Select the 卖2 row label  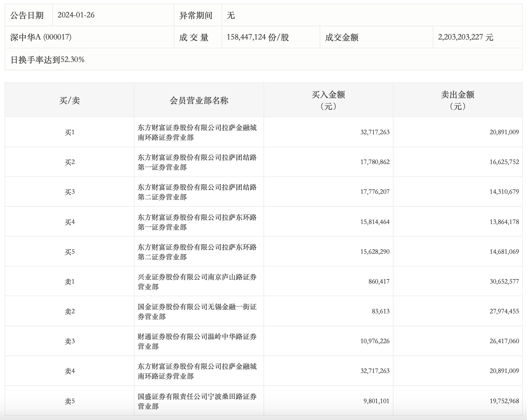(x=69, y=311)
